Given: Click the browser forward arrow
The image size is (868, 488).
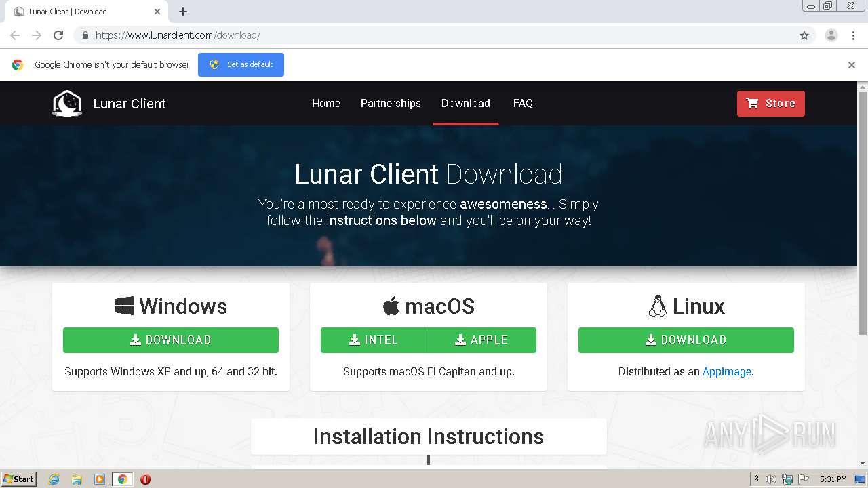Looking at the screenshot, I should (x=37, y=35).
